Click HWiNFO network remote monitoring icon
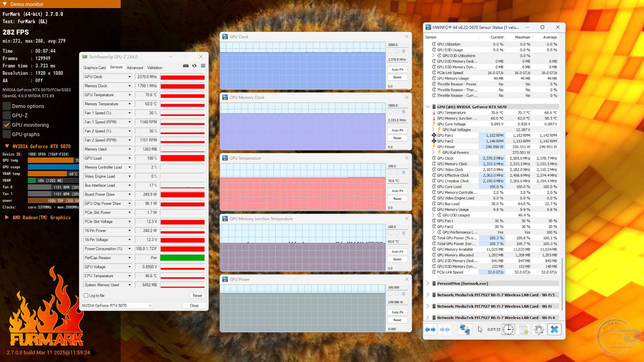644x362 pixels. point(465,329)
